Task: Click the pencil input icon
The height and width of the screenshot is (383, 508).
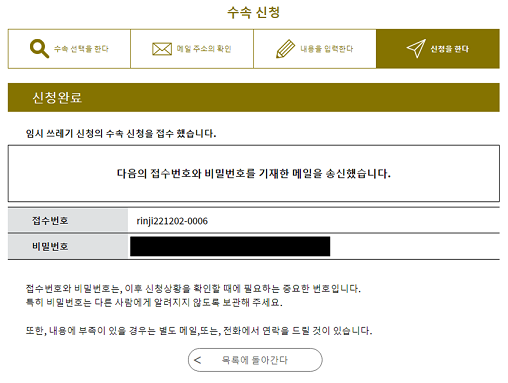Action: (286, 49)
